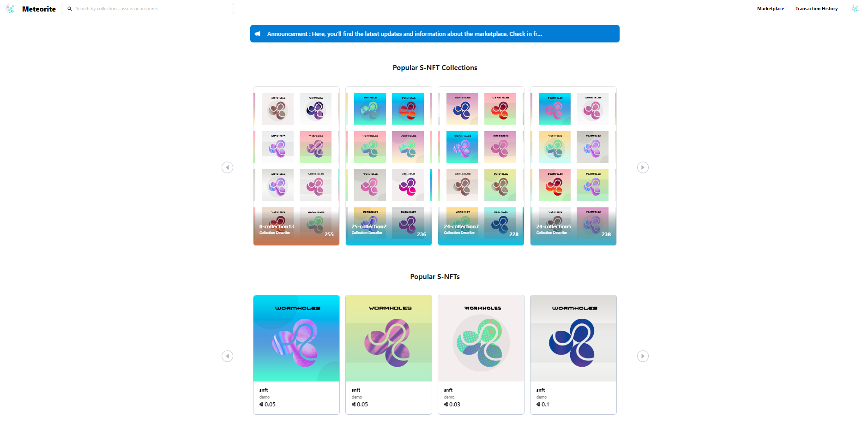Select the cyan snft priced 0.05

coord(296,354)
